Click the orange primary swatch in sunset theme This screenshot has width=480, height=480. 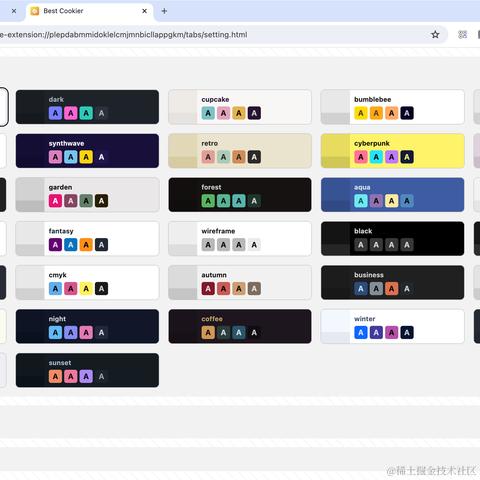[x=55, y=377]
